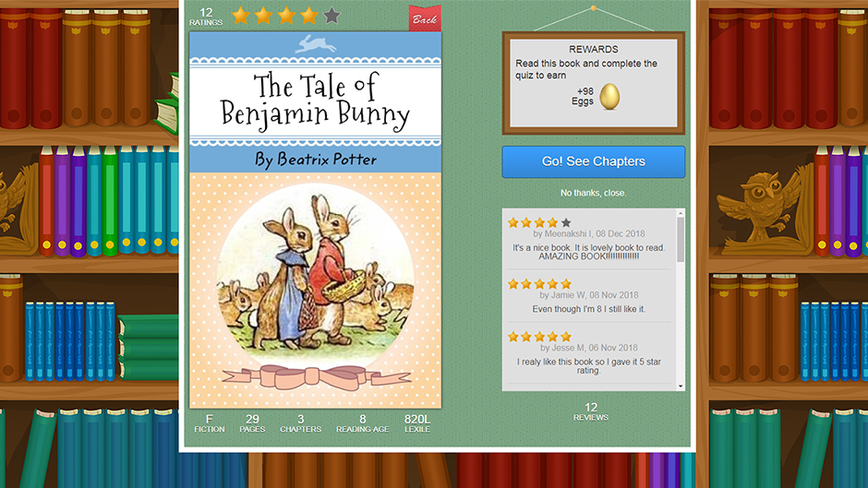Click the star rating on Meenakshi's review
868x488 pixels.
(x=539, y=222)
